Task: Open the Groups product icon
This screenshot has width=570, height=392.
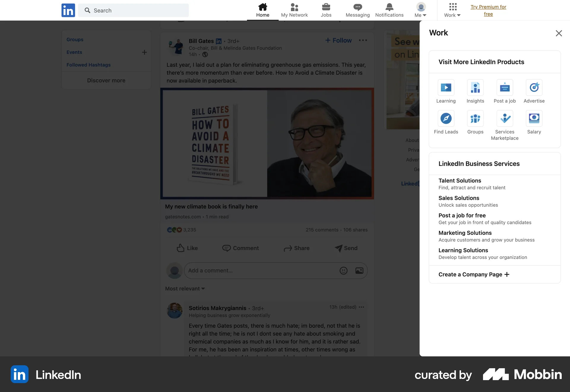Action: click(x=475, y=118)
